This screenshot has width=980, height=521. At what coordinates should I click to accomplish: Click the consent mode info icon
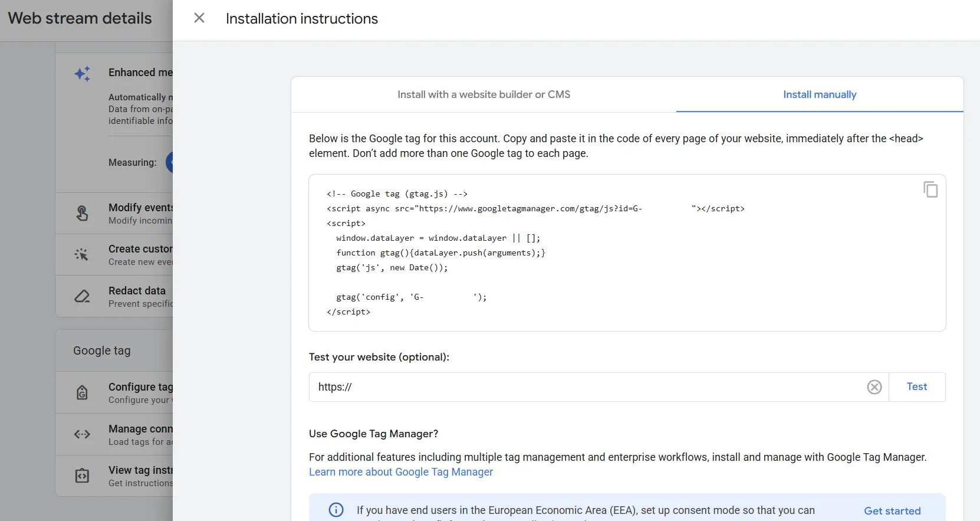tap(336, 510)
